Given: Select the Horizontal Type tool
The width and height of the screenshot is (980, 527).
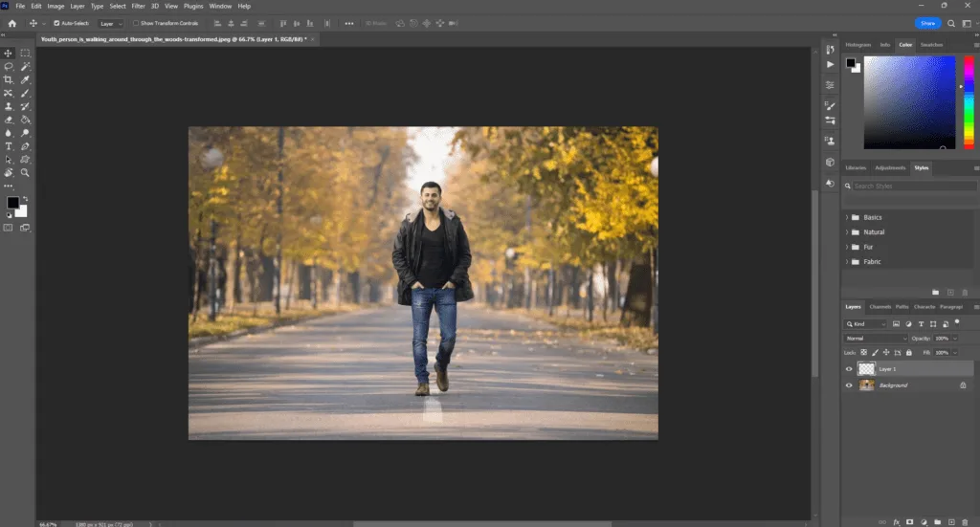Looking at the screenshot, I should pyautogui.click(x=8, y=146).
